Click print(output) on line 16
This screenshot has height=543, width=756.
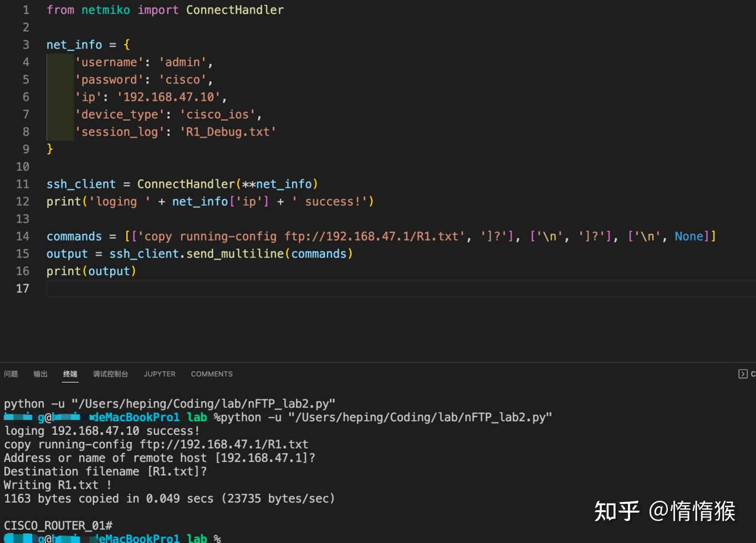coord(91,271)
